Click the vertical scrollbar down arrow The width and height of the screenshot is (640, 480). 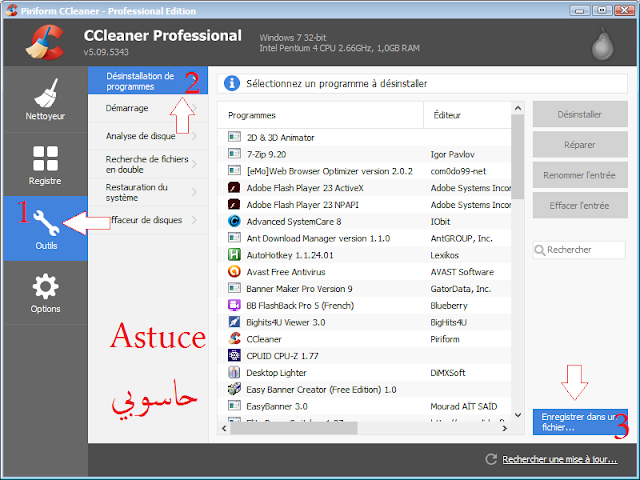tap(518, 416)
